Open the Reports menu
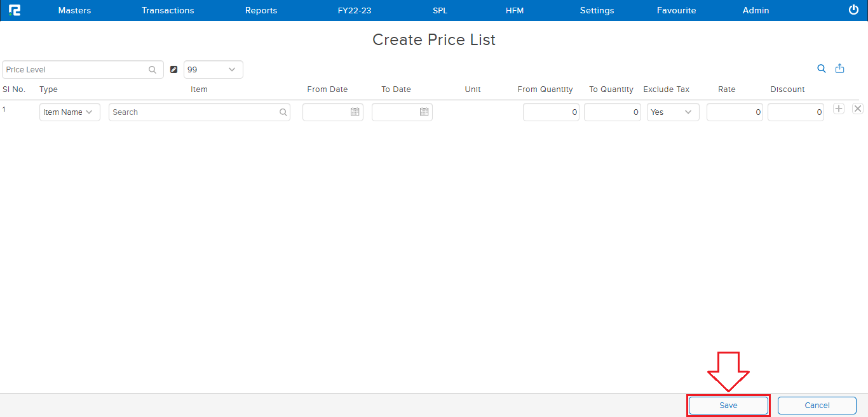This screenshot has width=868, height=417. coord(261,10)
